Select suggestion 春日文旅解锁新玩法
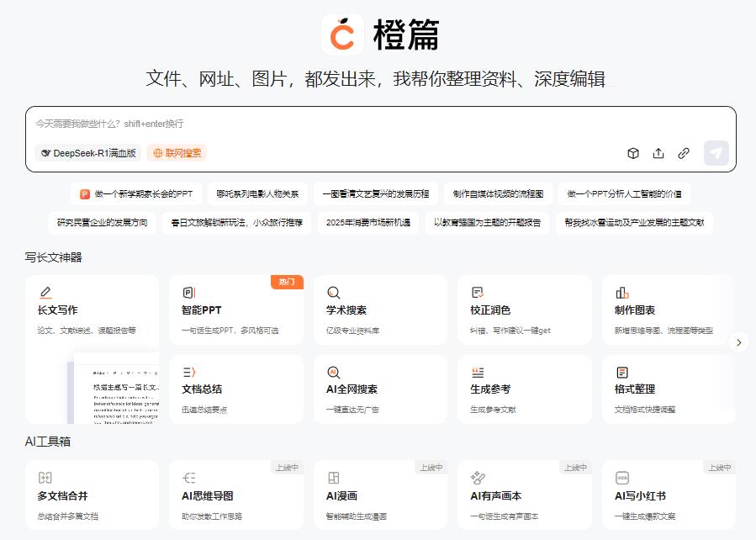This screenshot has width=756, height=540. (237, 222)
